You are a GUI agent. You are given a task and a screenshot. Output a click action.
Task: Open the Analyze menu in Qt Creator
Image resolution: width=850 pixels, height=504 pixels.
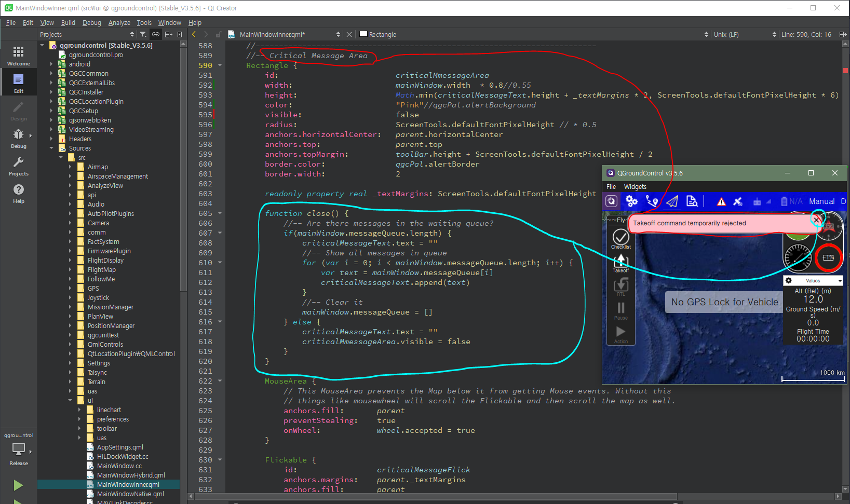point(119,23)
